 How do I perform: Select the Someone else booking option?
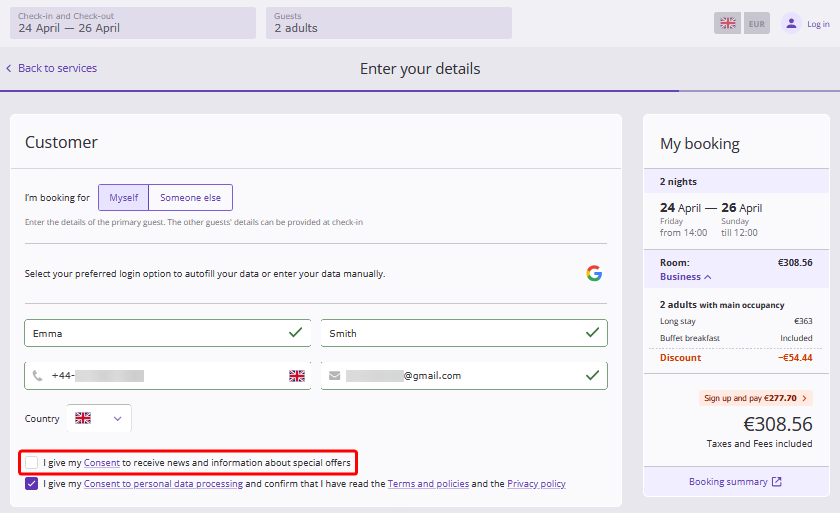[190, 198]
